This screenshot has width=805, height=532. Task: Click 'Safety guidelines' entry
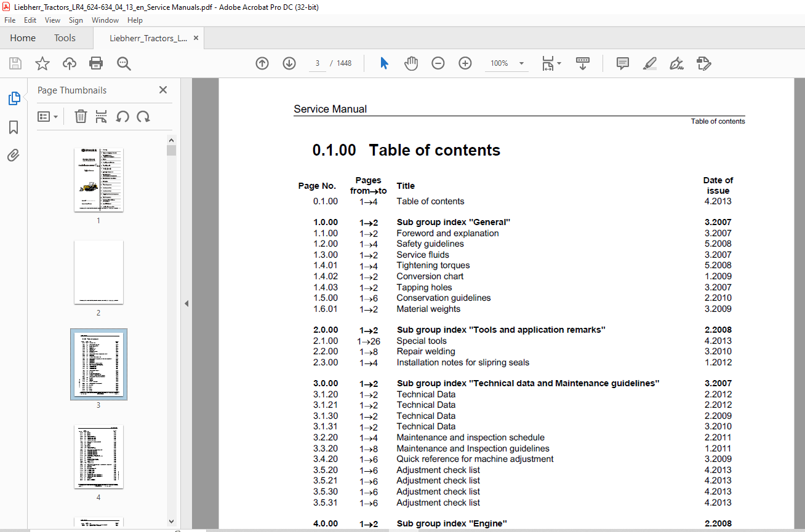[x=430, y=244]
